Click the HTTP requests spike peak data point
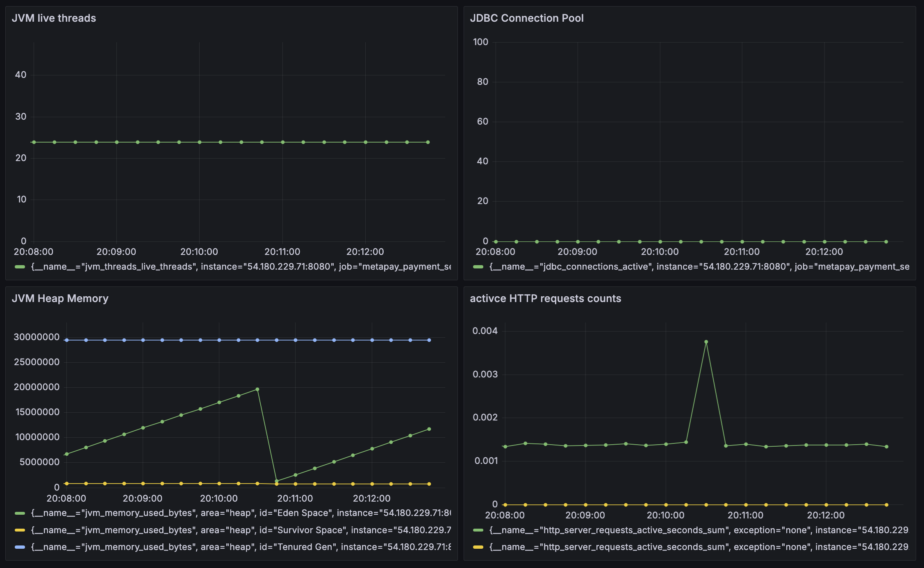Image resolution: width=924 pixels, height=568 pixels. [706, 342]
